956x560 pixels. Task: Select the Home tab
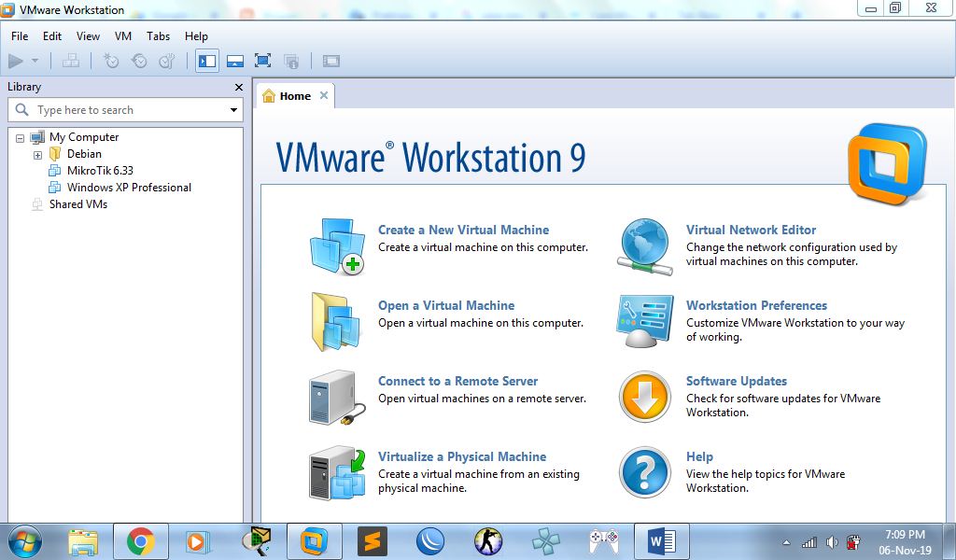(292, 94)
